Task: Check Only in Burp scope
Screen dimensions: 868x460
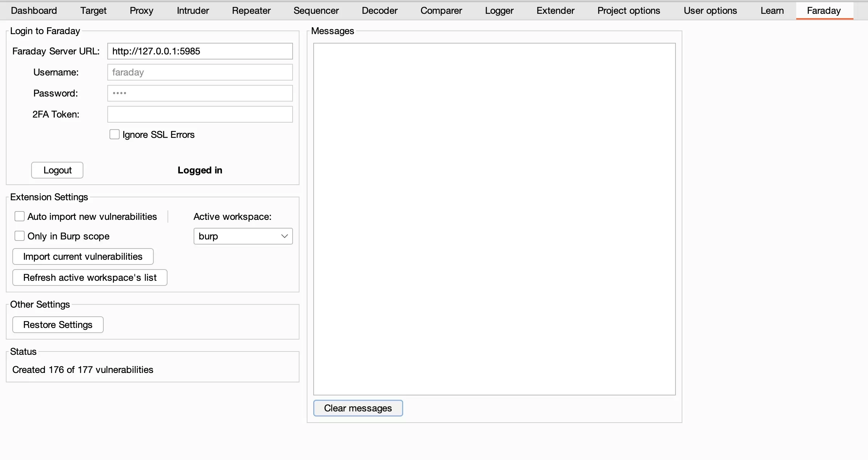Action: [20, 236]
